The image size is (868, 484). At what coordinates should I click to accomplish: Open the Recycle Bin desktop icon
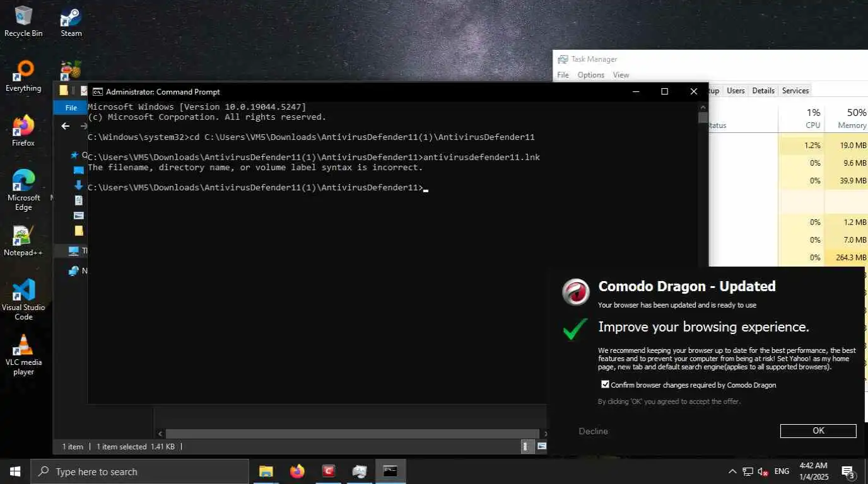[23, 21]
